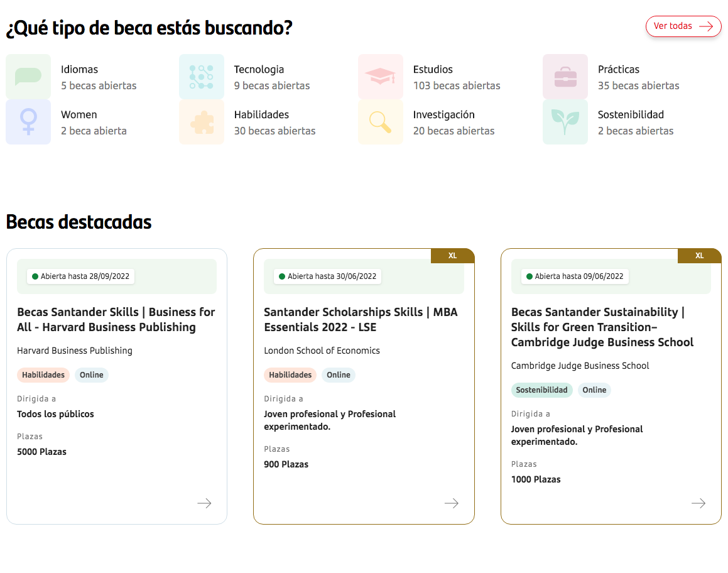Open 'Santander Scholarships Skills | MBA Essentials' title
Image resolution: width=728 pixels, height=573 pixels.
tap(361, 319)
